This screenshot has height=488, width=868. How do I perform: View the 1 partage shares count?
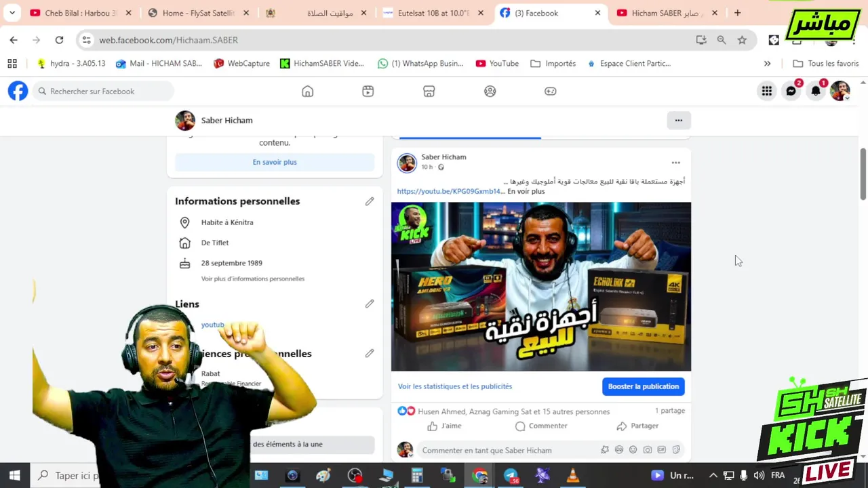point(670,411)
